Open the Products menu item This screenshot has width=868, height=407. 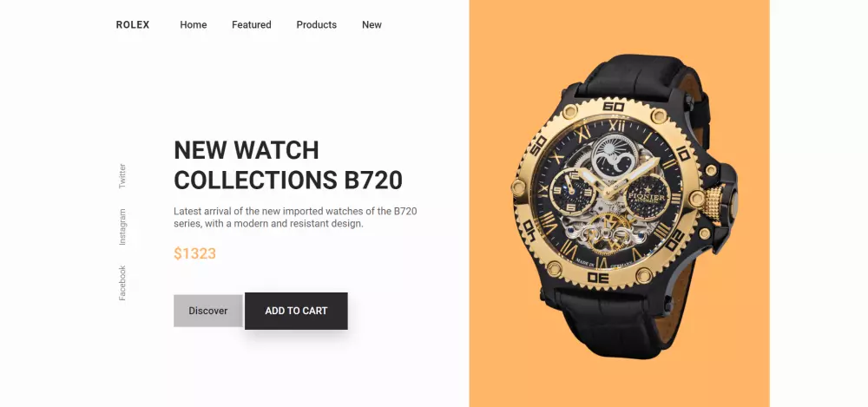pyautogui.click(x=316, y=25)
